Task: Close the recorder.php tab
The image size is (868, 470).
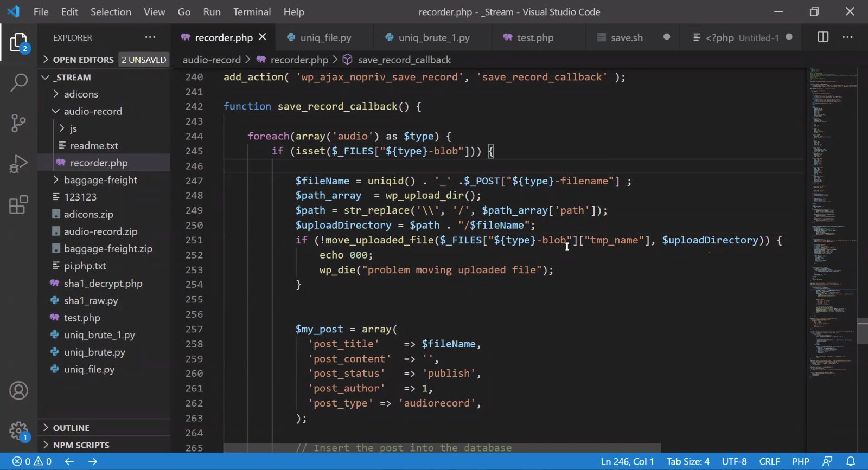Action: 263,37
